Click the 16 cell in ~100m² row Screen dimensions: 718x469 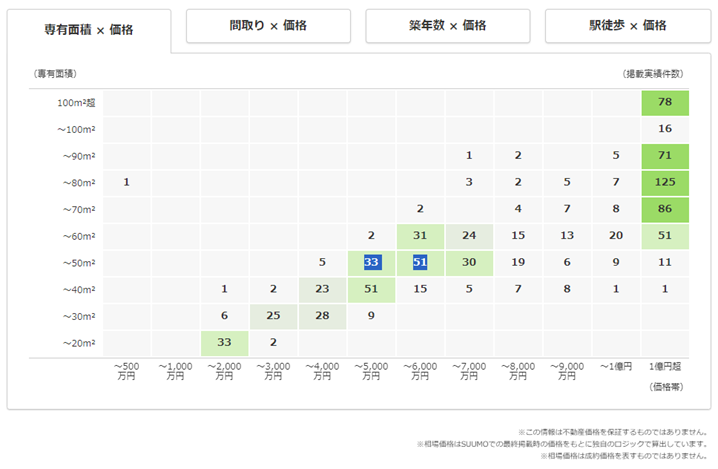tap(665, 129)
